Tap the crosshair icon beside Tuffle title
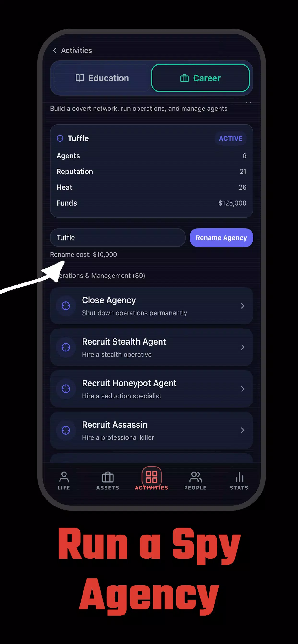 [60, 138]
